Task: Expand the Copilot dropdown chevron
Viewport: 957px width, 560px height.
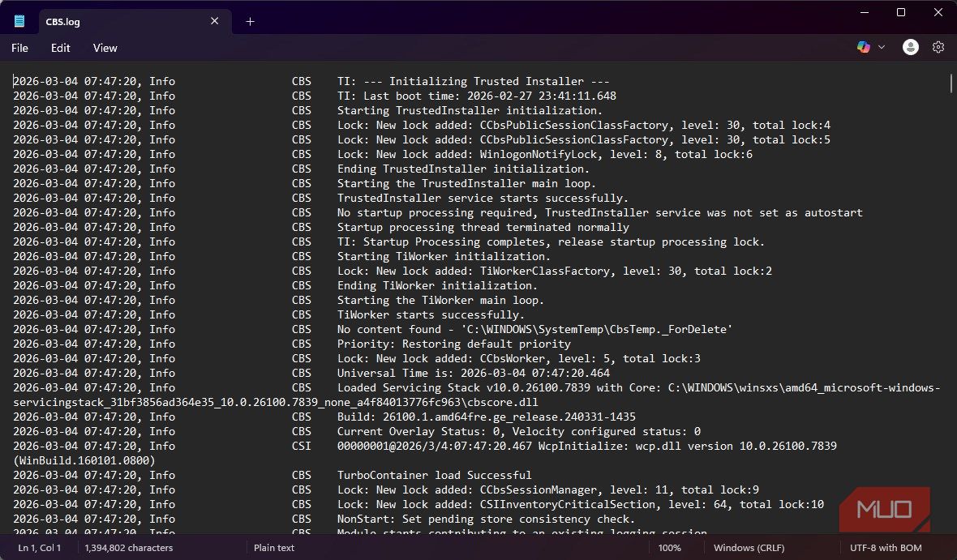Action: 882,47
